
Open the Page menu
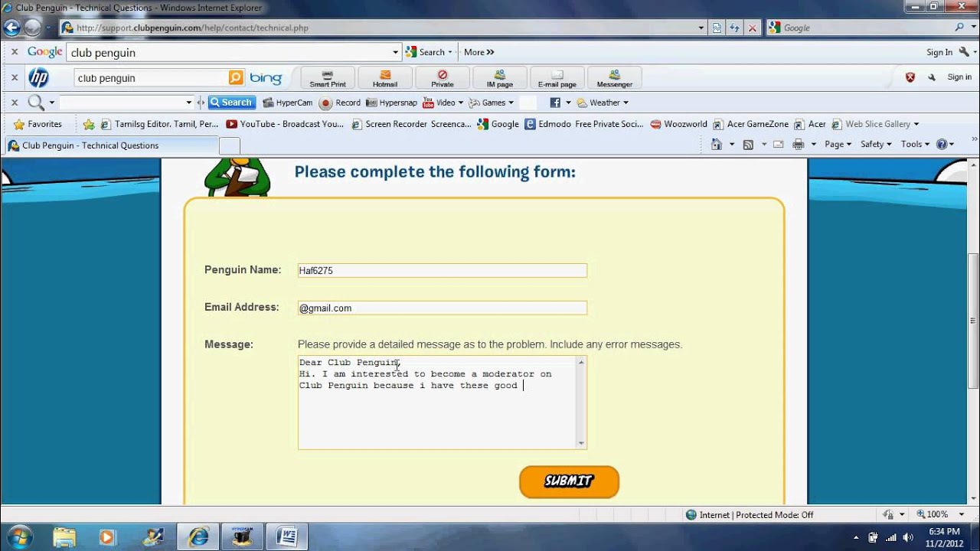click(x=838, y=144)
